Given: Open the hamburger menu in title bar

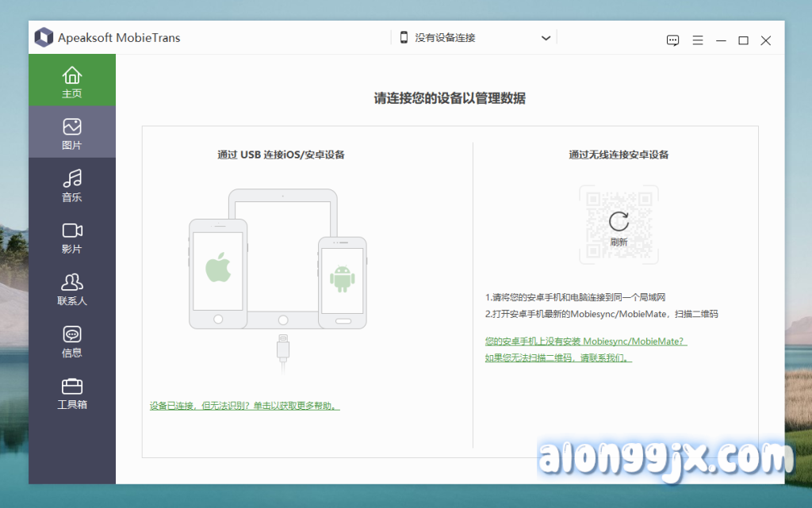Looking at the screenshot, I should pyautogui.click(x=698, y=40).
